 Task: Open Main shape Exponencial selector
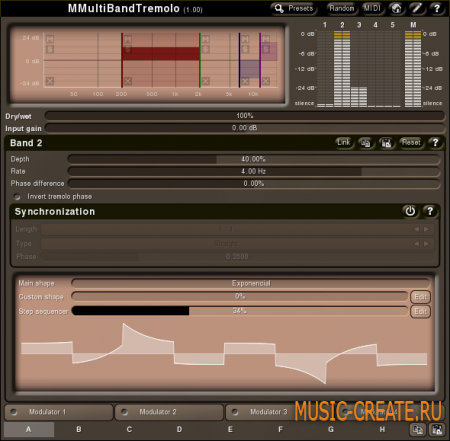click(x=251, y=283)
